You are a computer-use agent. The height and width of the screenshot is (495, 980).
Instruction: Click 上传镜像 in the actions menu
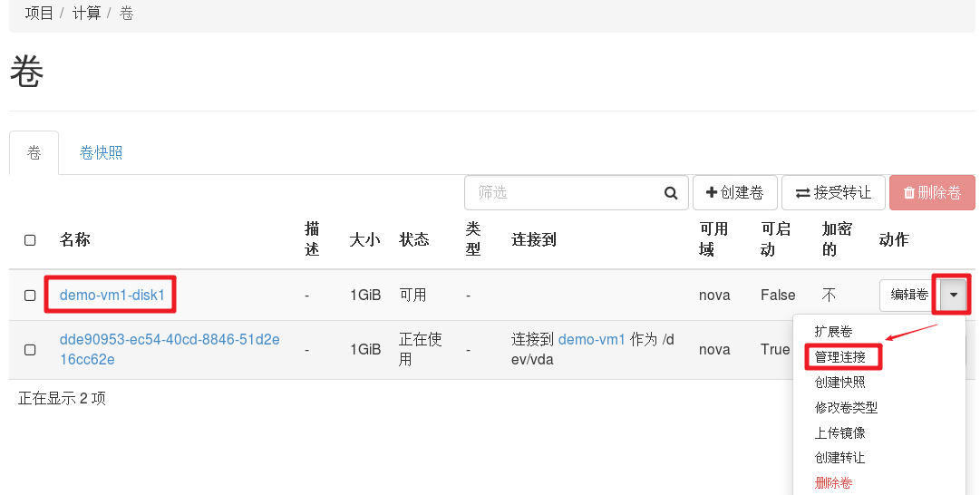(x=839, y=433)
